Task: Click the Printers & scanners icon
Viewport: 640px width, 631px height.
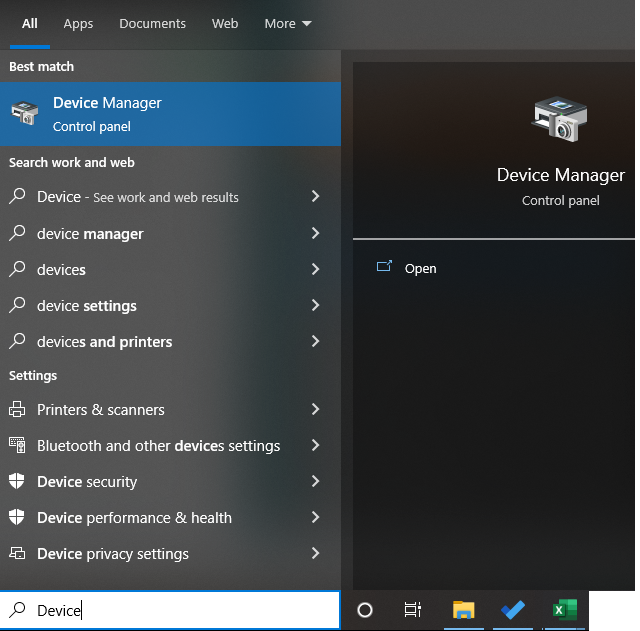Action: pyautogui.click(x=17, y=410)
